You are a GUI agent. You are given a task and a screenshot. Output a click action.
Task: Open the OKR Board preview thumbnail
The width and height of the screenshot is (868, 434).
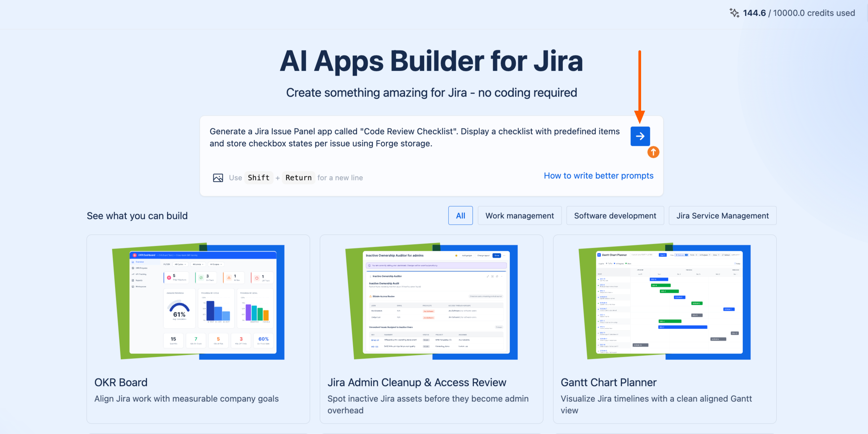pos(198,301)
